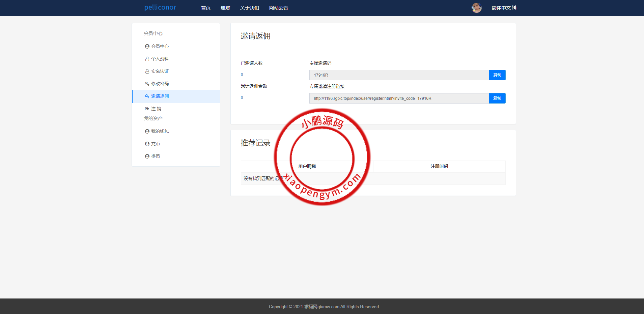
Task: Click the key icon beside 修改密码
Action: click(147, 84)
